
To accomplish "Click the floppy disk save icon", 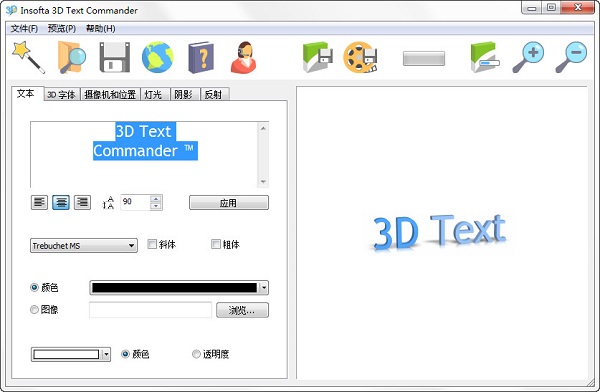I will [115, 57].
